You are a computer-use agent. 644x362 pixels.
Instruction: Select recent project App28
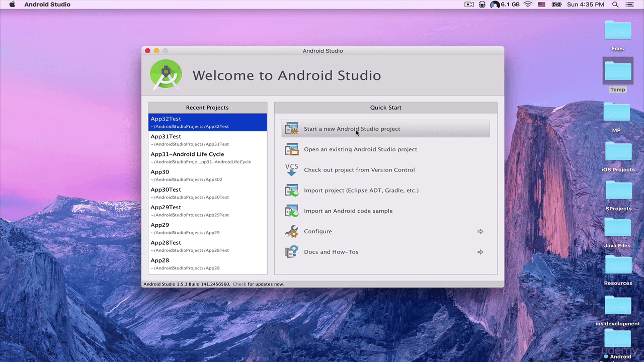point(208,264)
